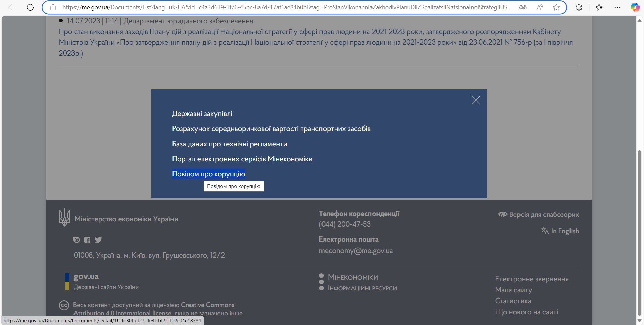Open the translate page icon in address bar
Image resolution: width=644 pixels, height=325 pixels.
(523, 7)
